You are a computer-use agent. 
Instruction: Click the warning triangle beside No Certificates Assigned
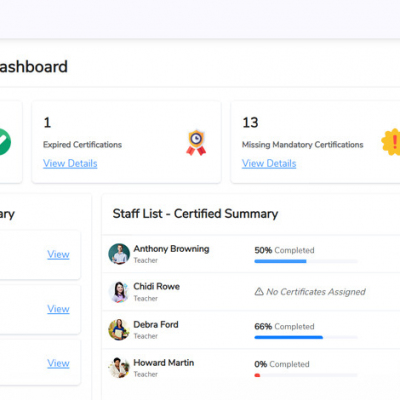(x=259, y=292)
